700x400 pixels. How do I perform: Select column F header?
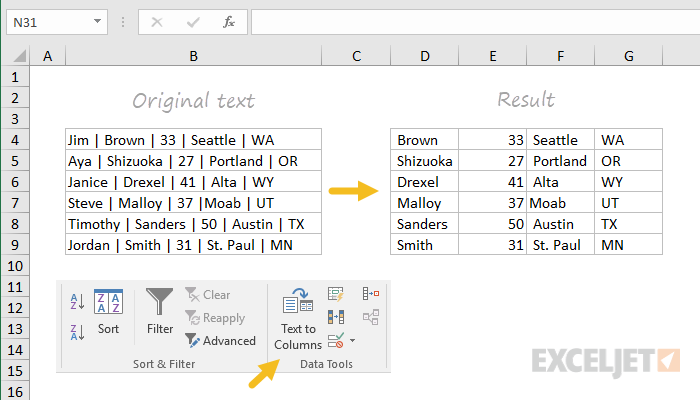(561, 56)
